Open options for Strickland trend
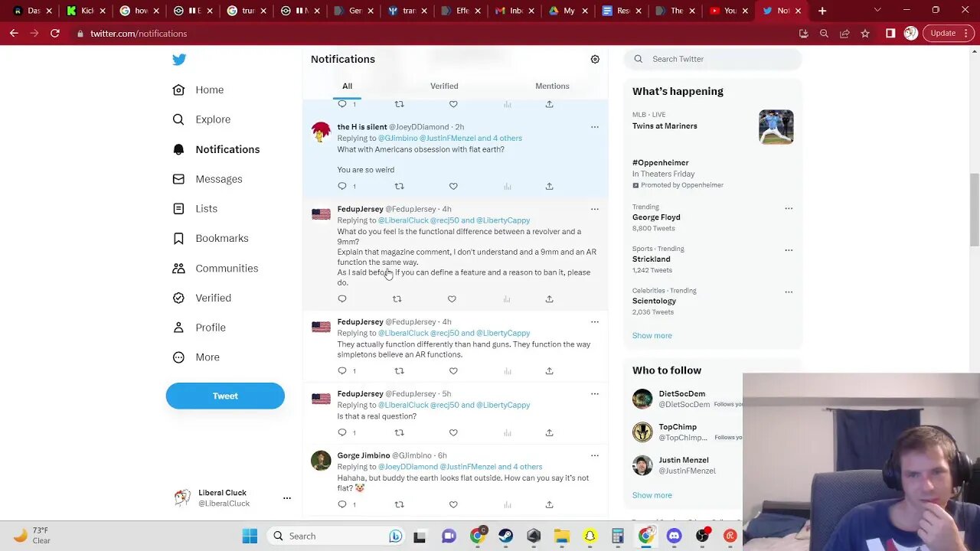Screen dimensions: 980x551 tap(789, 250)
